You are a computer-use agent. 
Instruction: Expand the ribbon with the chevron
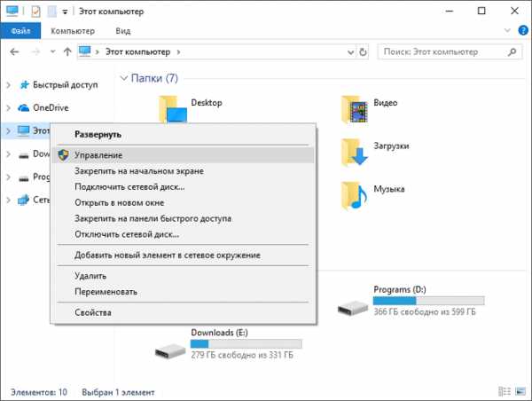(507, 30)
